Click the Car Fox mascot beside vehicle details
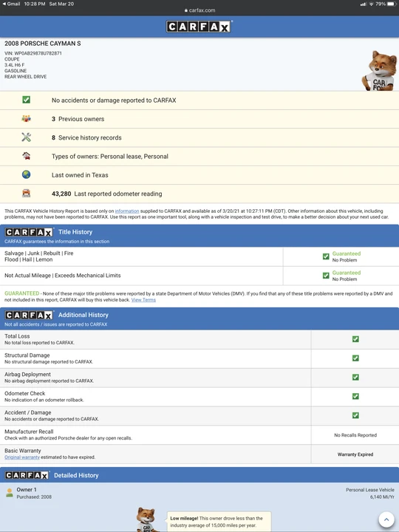 (x=380, y=71)
